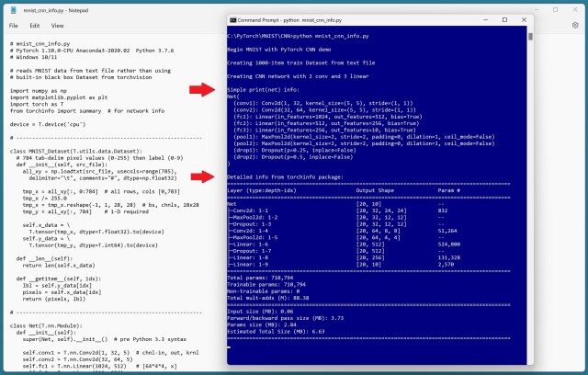The height and width of the screenshot is (375, 588).
Task: Click the Command Prompt window title text
Action: coord(285,18)
